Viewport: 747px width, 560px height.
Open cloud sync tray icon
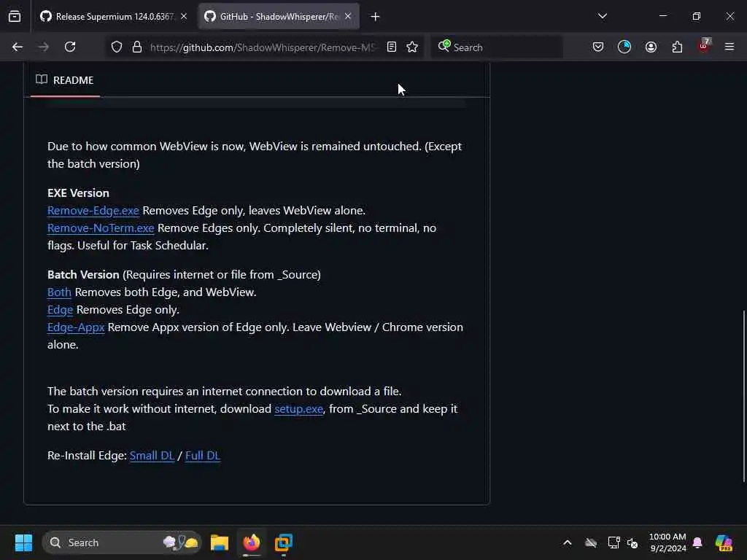pos(591,542)
